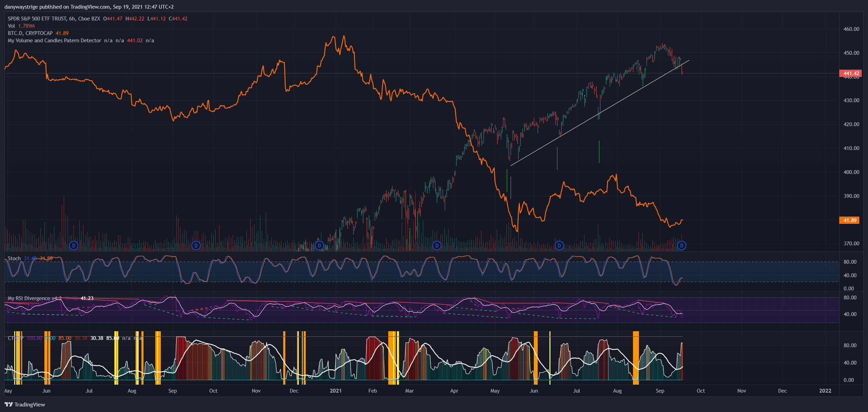Click the RSI value 41.23 in legend

[87, 298]
